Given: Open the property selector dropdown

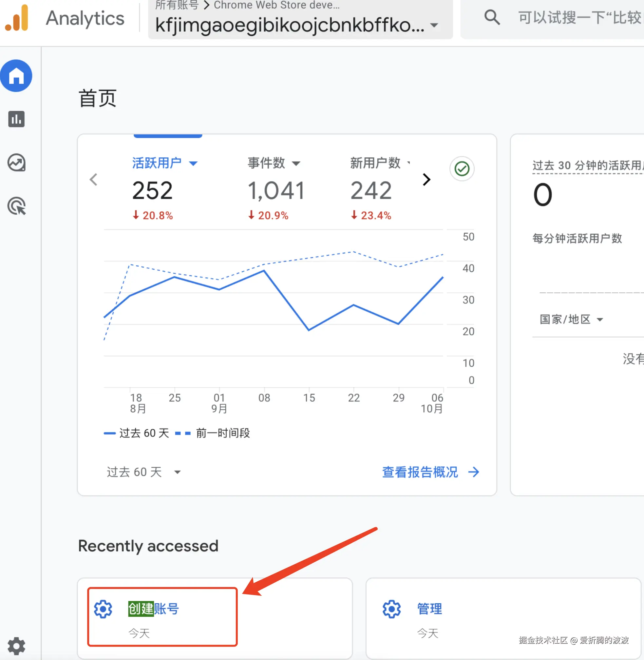Looking at the screenshot, I should (x=300, y=19).
